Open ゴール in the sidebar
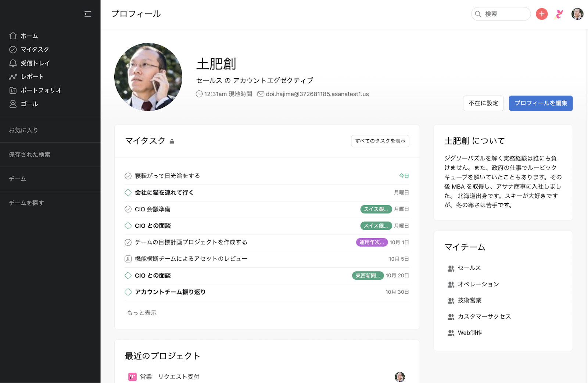 [x=29, y=104]
